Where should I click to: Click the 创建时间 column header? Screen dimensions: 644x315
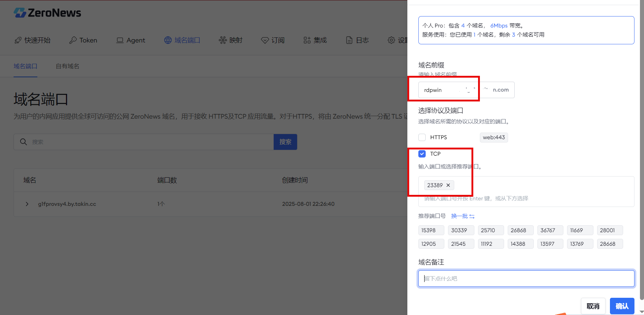tap(295, 180)
